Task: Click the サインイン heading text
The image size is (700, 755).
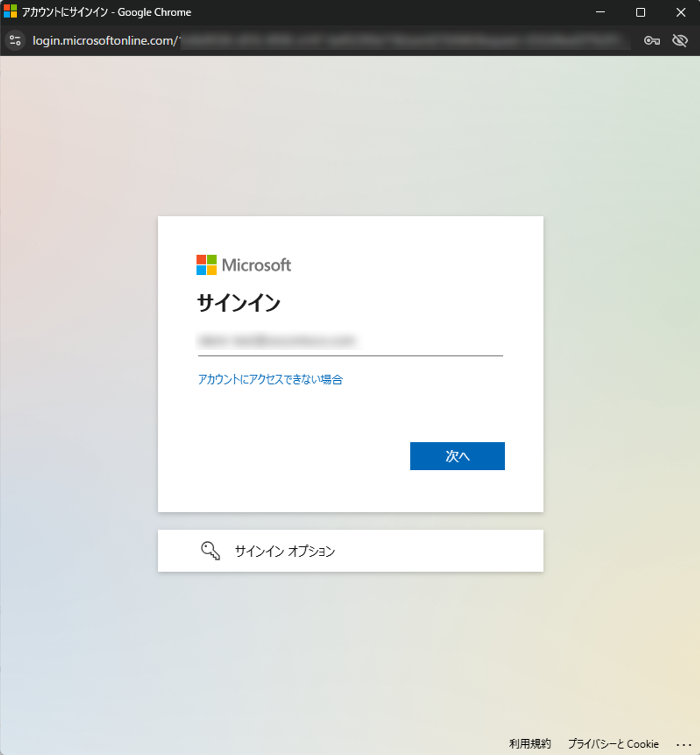Action: click(x=239, y=303)
